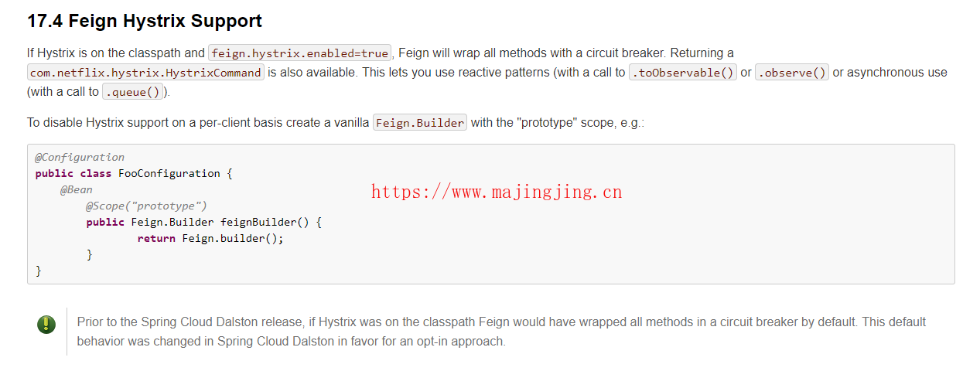Image resolution: width=980 pixels, height=371 pixels.
Task: Click the first paragraph mentioning circuit breaker
Action: pos(487,73)
